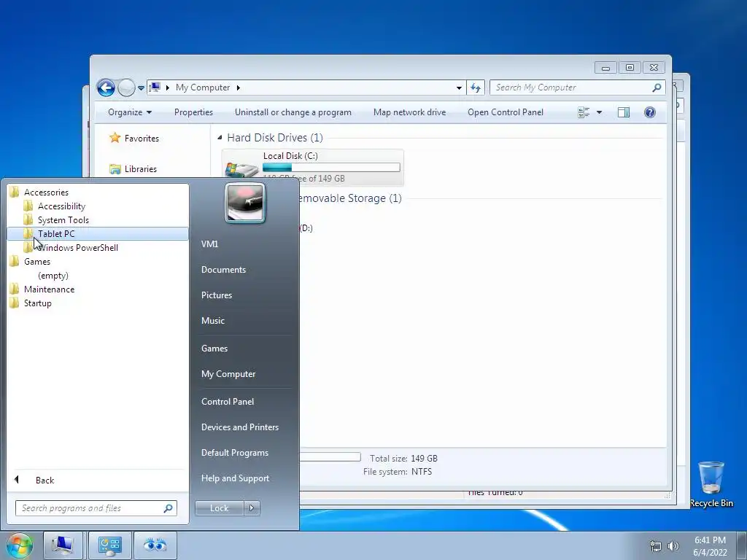Open the Tablet PC folder
The height and width of the screenshot is (560, 747).
pyautogui.click(x=98, y=234)
